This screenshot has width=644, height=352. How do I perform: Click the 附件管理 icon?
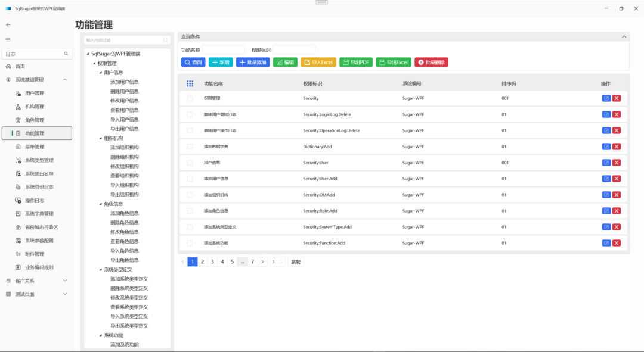click(18, 254)
